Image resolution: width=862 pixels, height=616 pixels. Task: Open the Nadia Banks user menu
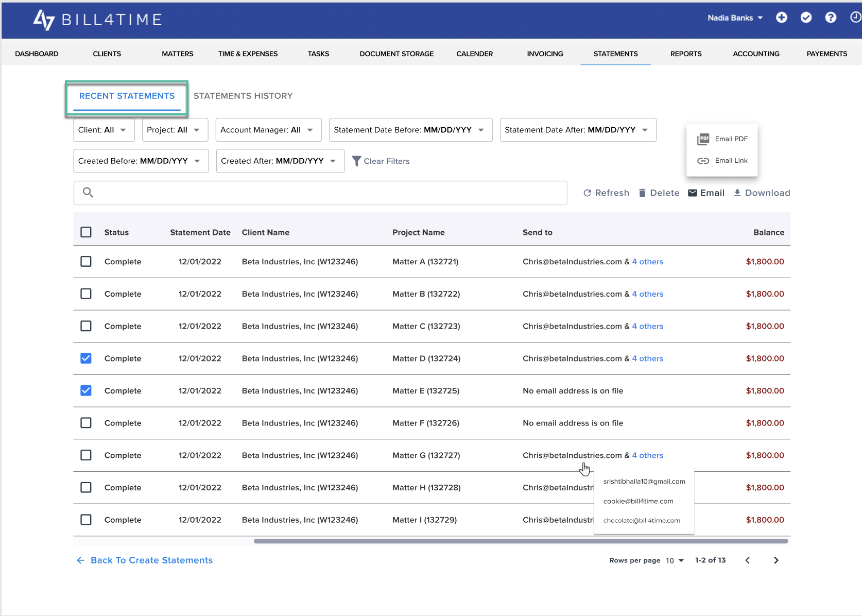point(735,18)
